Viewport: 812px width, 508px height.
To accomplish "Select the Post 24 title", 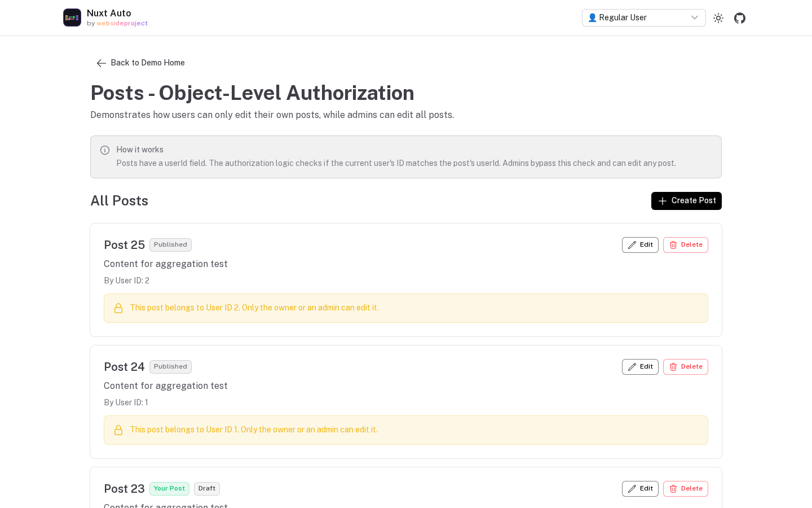I will [x=125, y=367].
